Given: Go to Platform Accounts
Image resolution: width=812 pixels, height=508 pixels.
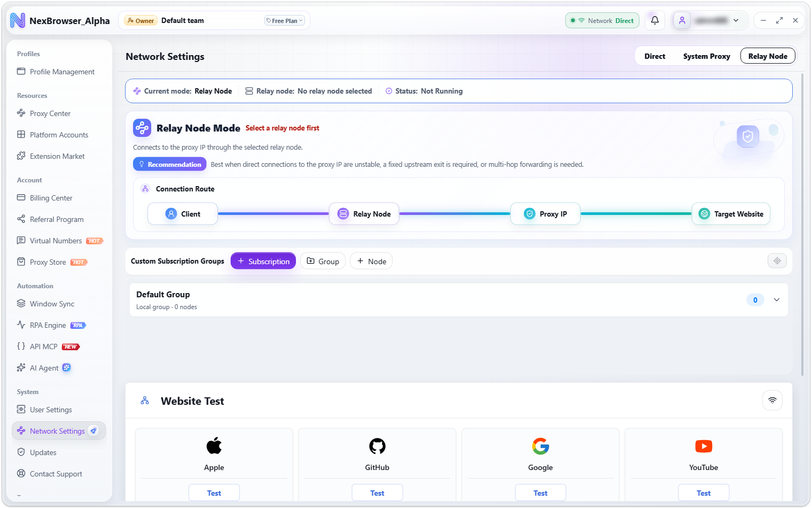Looking at the screenshot, I should (59, 135).
